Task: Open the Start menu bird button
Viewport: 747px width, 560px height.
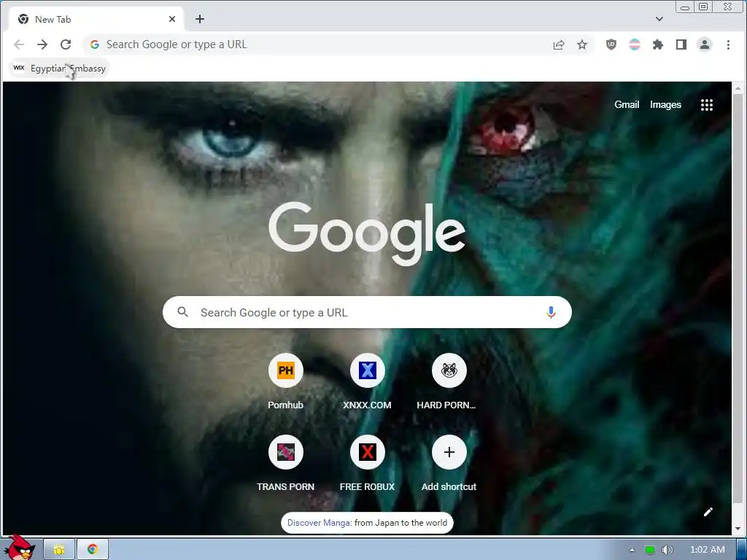Action: coord(20,548)
